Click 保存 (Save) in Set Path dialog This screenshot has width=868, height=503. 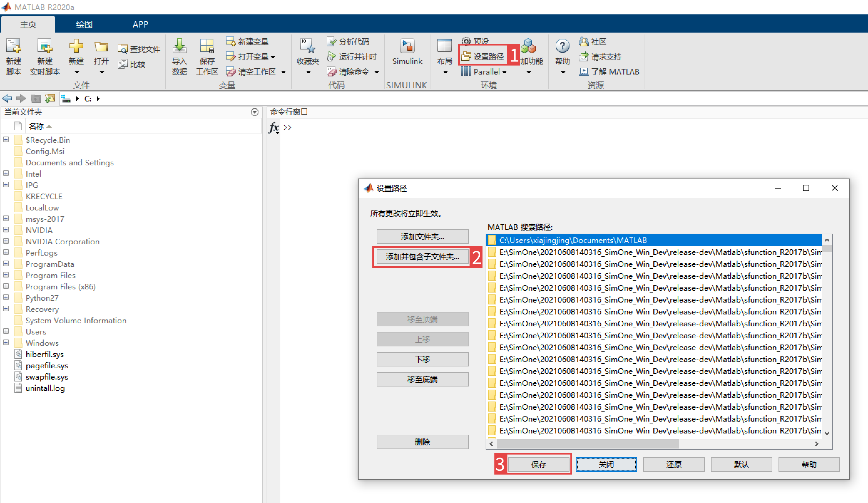coord(539,464)
